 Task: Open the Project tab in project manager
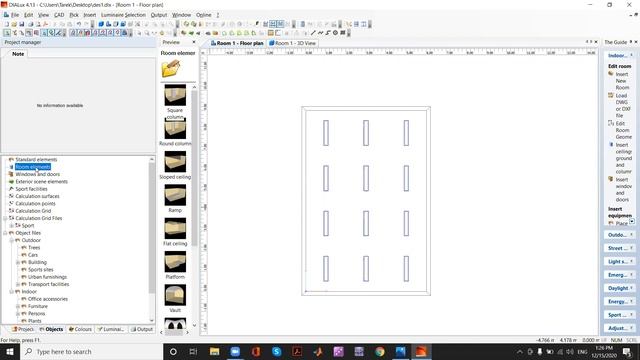coord(23,329)
